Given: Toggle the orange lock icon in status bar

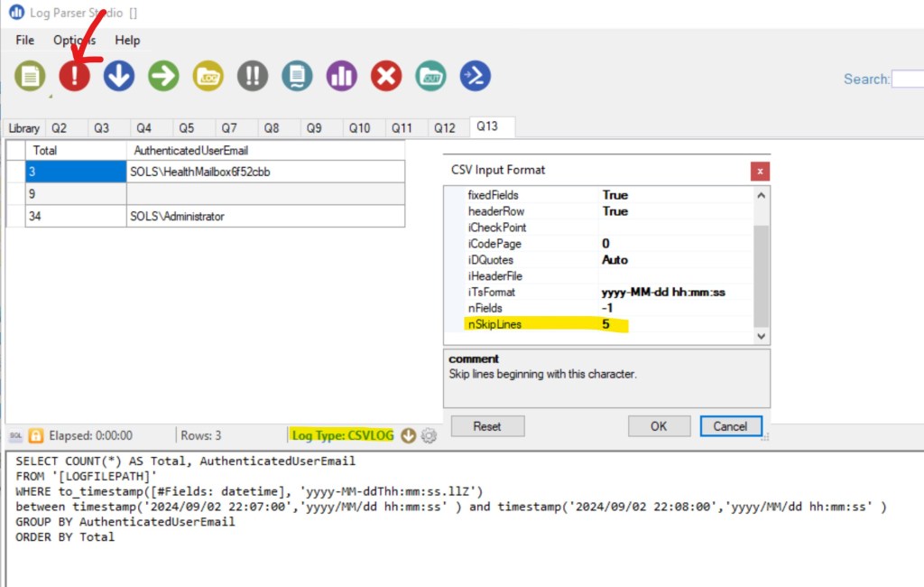Looking at the screenshot, I should (x=36, y=435).
